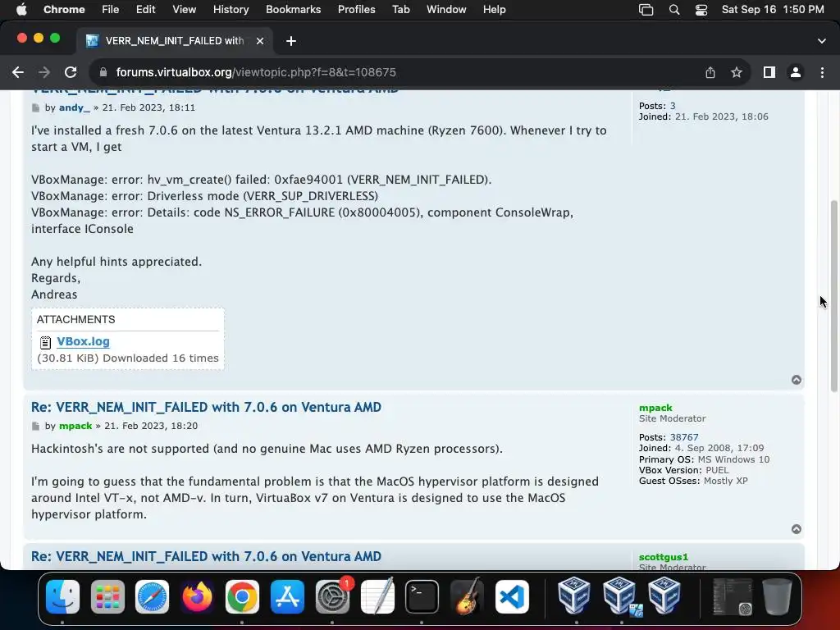Share this page via toolbar icon
The width and height of the screenshot is (840, 630).
click(710, 72)
